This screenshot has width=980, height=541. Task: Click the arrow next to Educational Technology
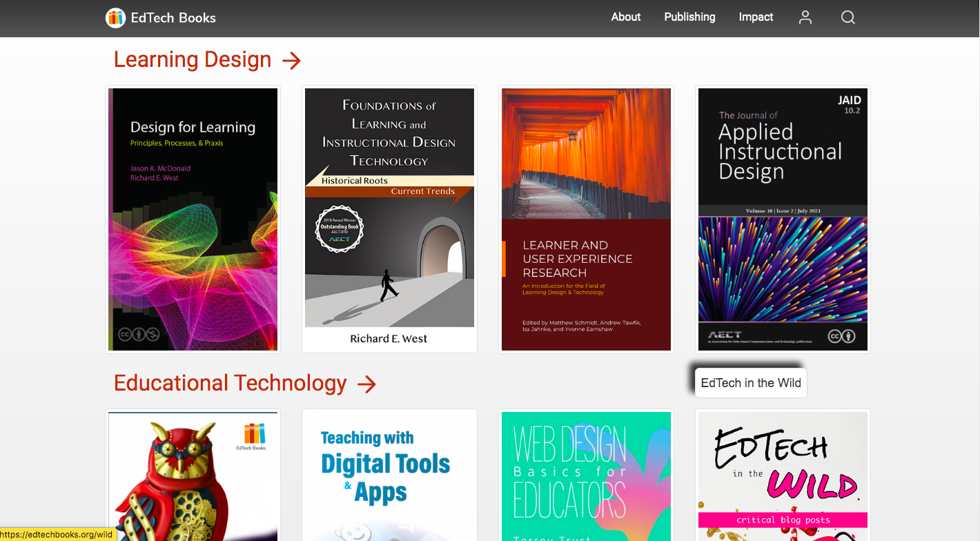coord(367,384)
